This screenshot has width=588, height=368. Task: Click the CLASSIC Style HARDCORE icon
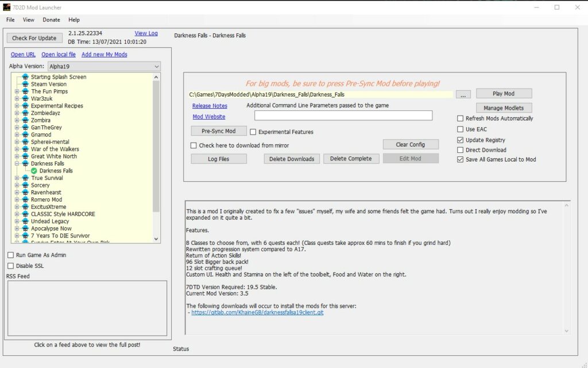click(x=25, y=214)
